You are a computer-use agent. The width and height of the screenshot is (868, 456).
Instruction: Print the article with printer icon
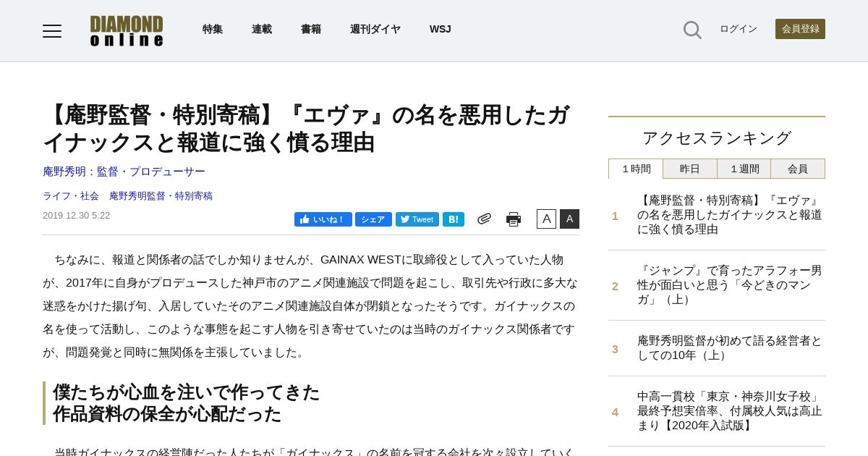click(x=514, y=219)
